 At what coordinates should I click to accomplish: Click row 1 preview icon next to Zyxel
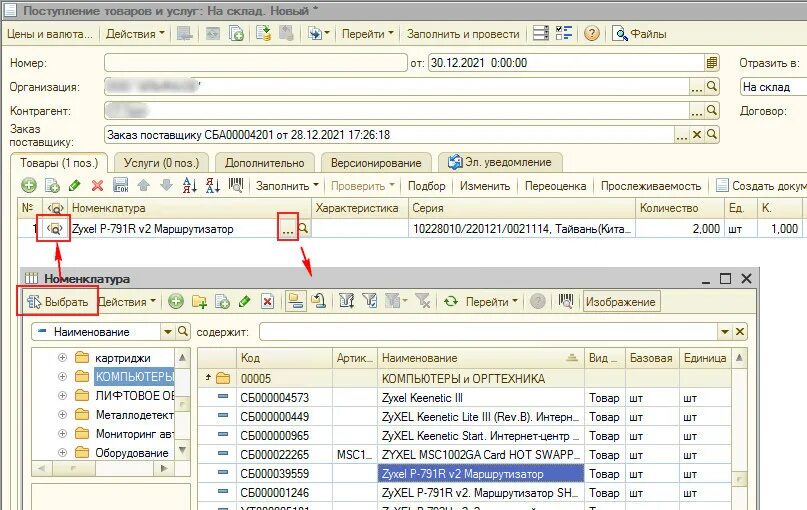tap(55, 229)
